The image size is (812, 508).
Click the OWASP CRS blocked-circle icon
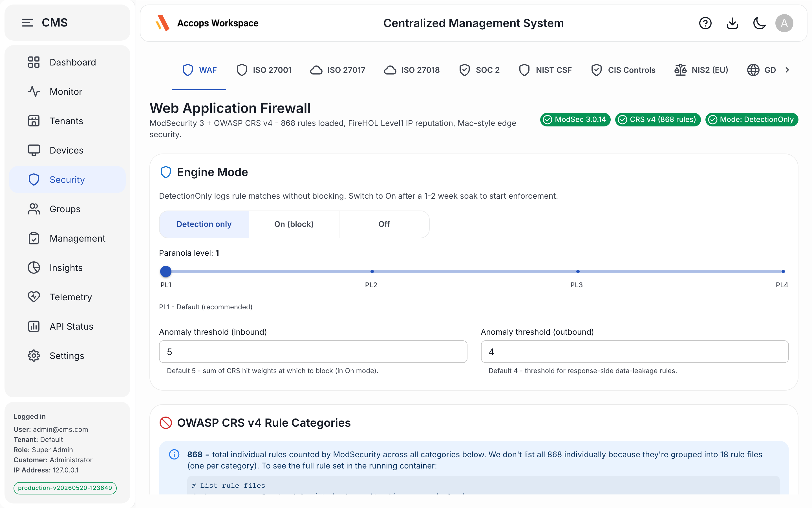166,423
